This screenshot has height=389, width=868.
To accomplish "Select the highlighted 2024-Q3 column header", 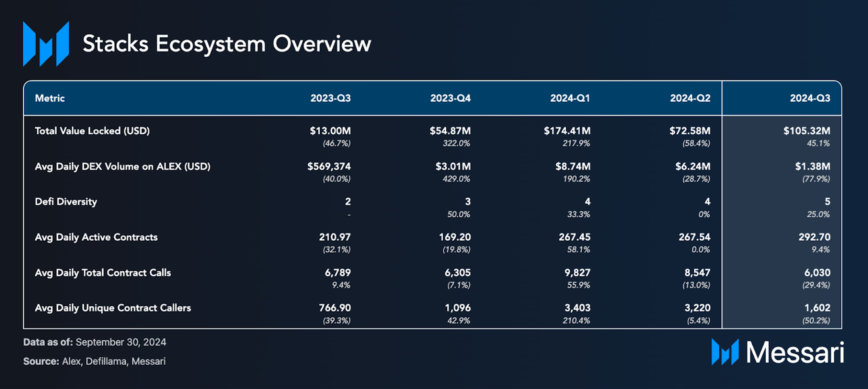I will pyautogui.click(x=810, y=98).
